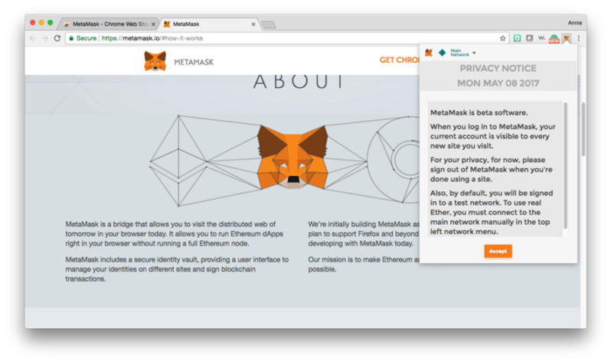Click the GET CHROME link in site header
611x364 pixels.
pos(400,60)
